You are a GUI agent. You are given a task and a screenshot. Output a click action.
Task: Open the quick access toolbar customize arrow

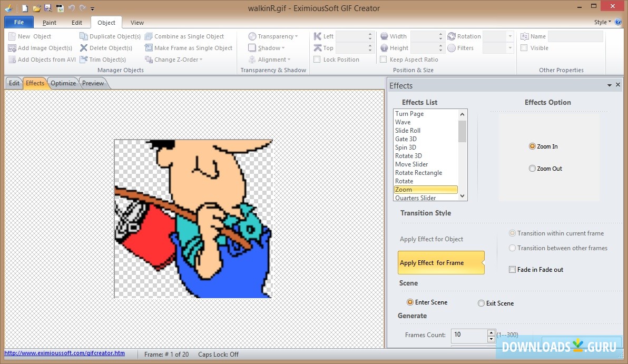pyautogui.click(x=92, y=8)
